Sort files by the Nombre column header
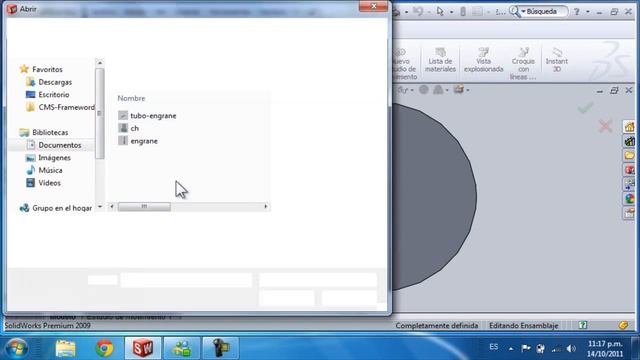This screenshot has width=640, height=360. coord(131,98)
